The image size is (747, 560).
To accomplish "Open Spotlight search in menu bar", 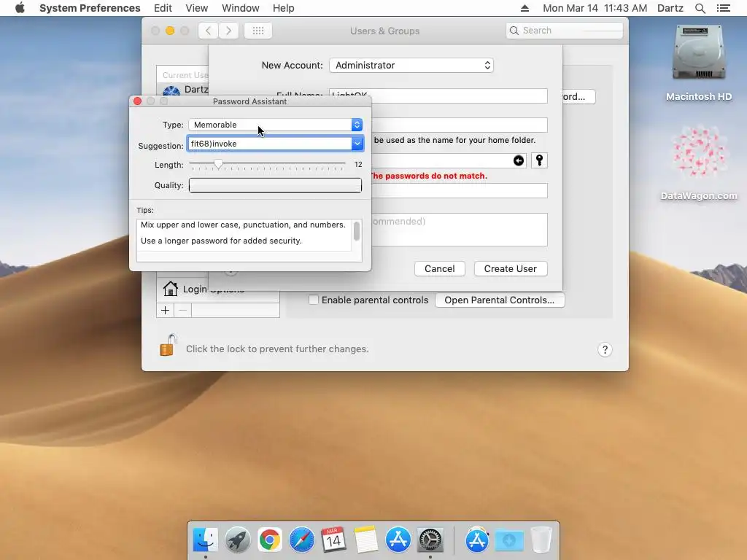I will tap(700, 8).
